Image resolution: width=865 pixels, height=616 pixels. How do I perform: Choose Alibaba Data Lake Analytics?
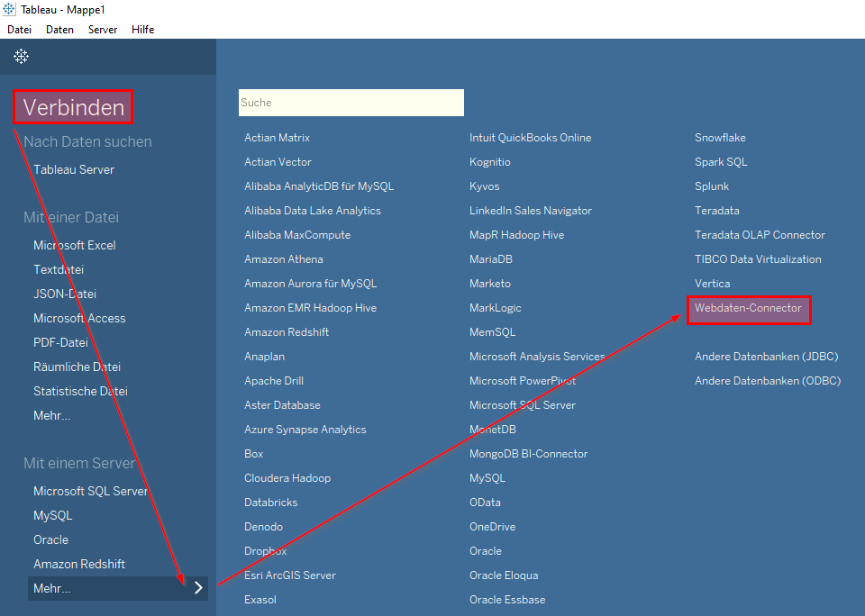tap(313, 210)
